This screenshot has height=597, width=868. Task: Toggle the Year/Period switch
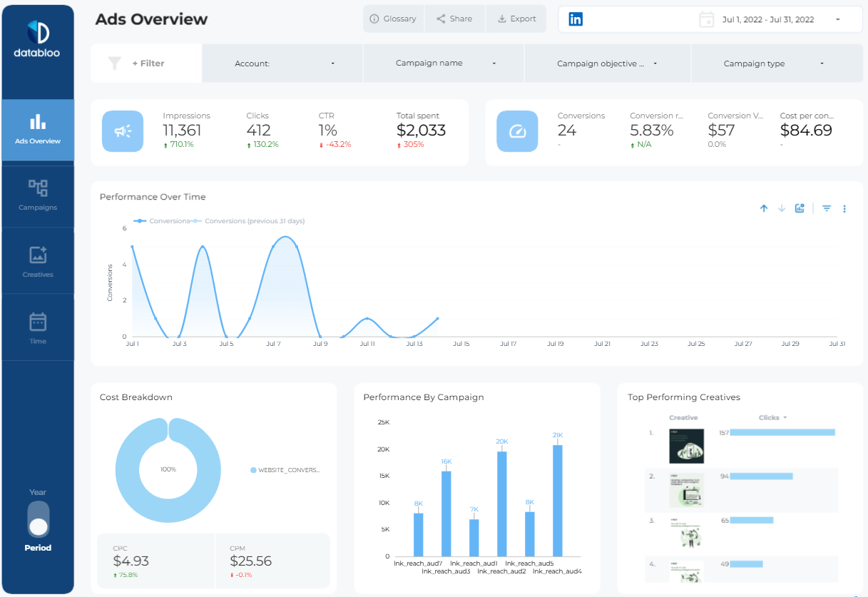click(39, 519)
